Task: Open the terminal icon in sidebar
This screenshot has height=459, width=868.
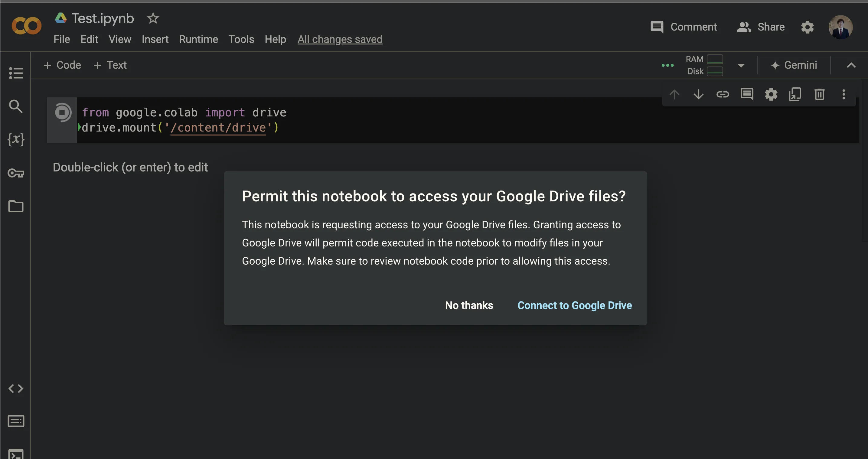Action: (16, 454)
